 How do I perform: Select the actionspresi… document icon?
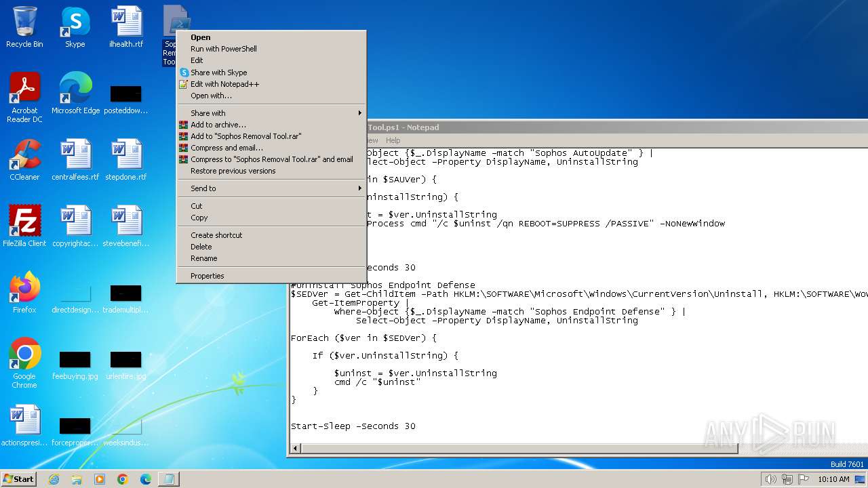tap(24, 426)
